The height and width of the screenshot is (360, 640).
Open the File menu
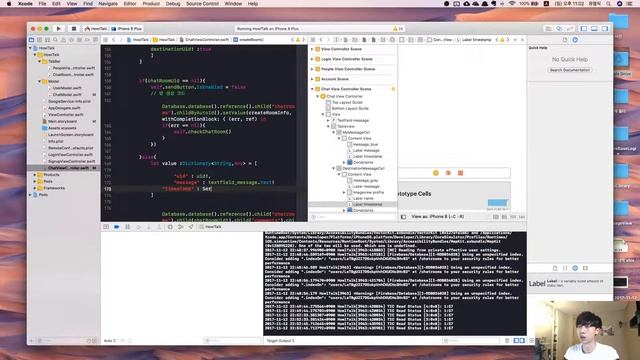(42, 4)
